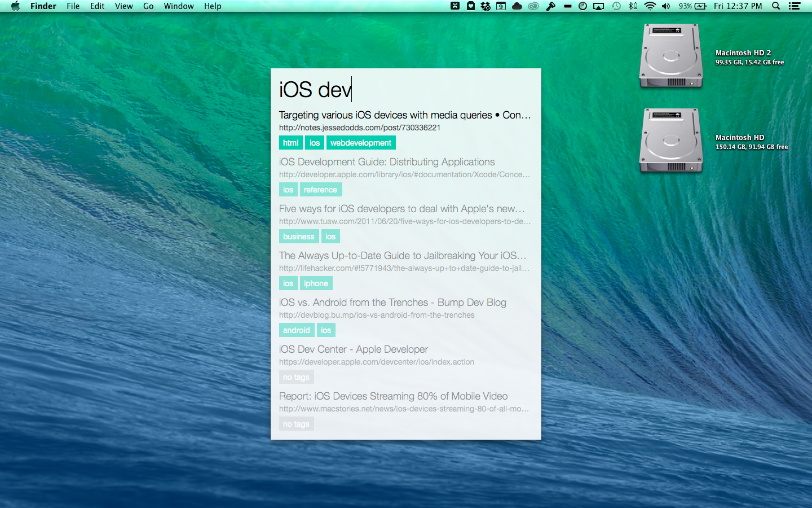Click the dark cloud menu bar icon

517,6
